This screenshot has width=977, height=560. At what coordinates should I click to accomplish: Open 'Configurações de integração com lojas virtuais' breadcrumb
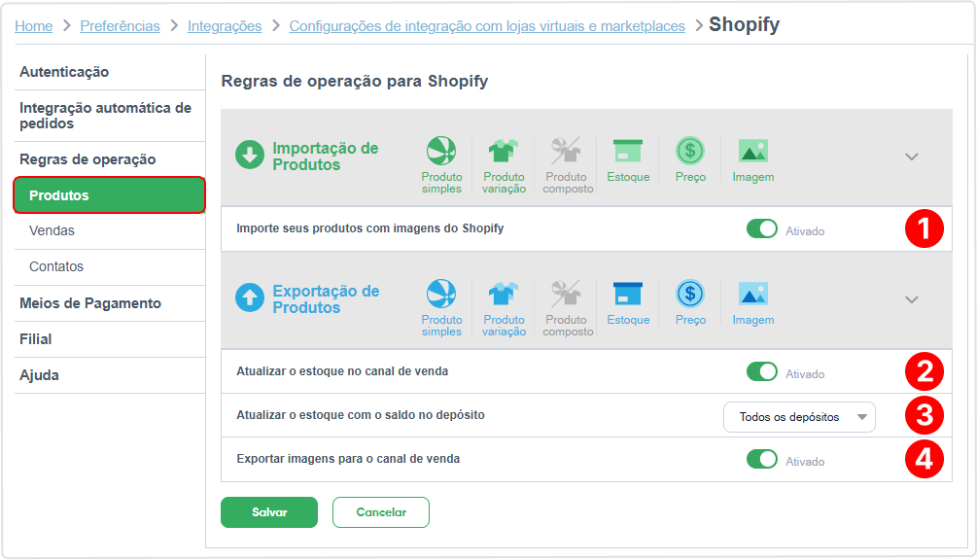pos(487,26)
